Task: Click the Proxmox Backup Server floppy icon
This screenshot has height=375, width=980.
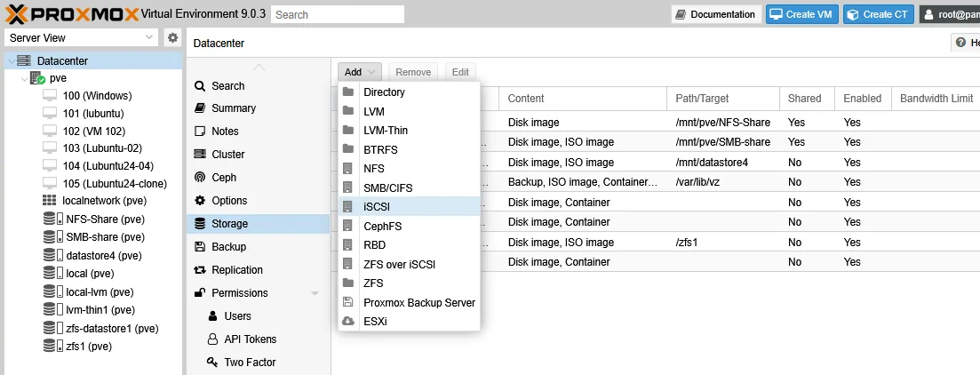Action: click(x=348, y=302)
